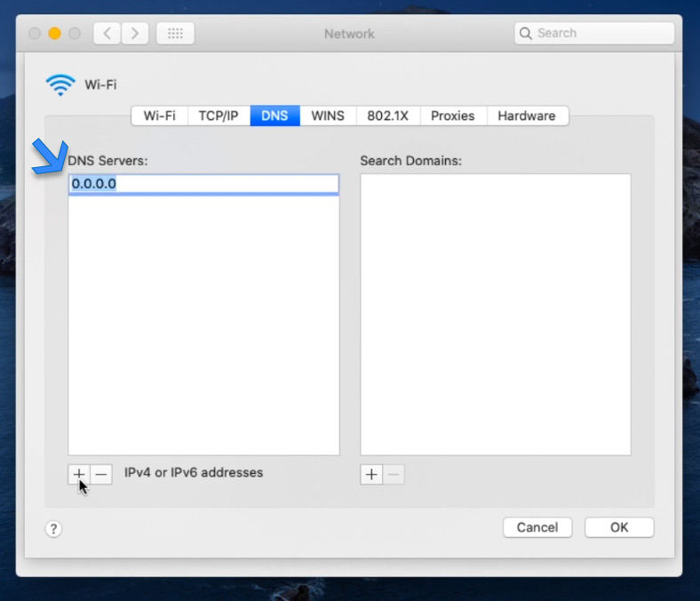Click the 0.0.0.0 DNS server entry field
The width and height of the screenshot is (700, 601).
coord(203,184)
